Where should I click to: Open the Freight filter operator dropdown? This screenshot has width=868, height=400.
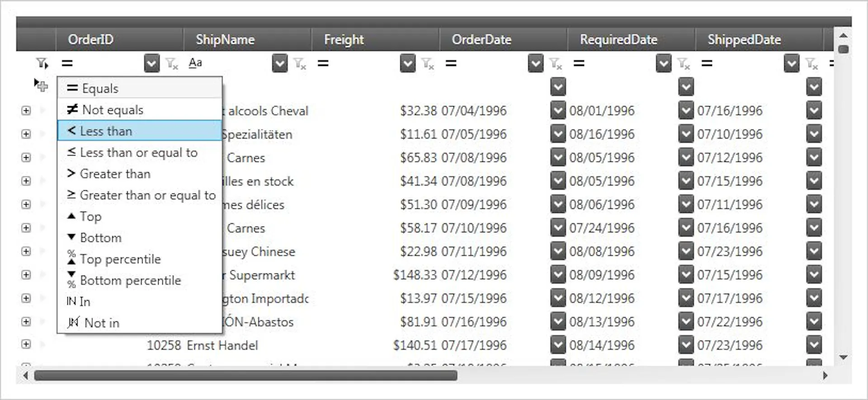[x=407, y=64]
